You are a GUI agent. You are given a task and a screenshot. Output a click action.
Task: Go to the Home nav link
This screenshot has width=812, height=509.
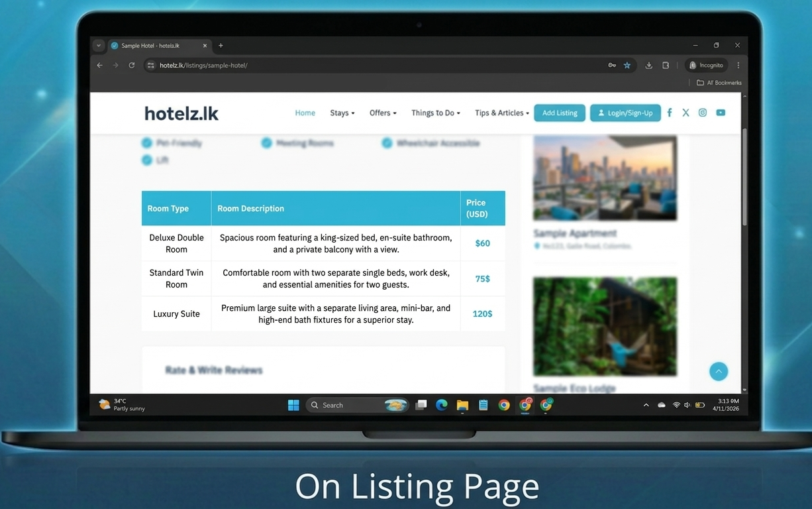(305, 113)
